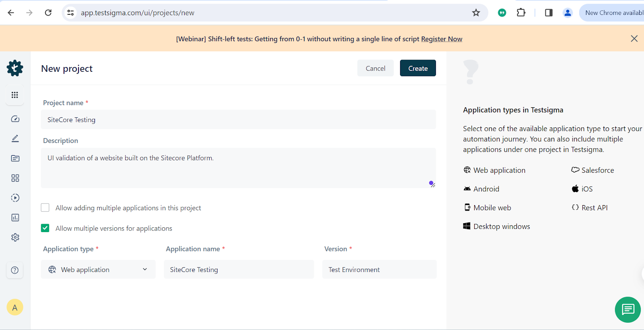Viewport: 644px width, 330px height.
Task: Open the green chat support bubble
Action: [628, 309]
